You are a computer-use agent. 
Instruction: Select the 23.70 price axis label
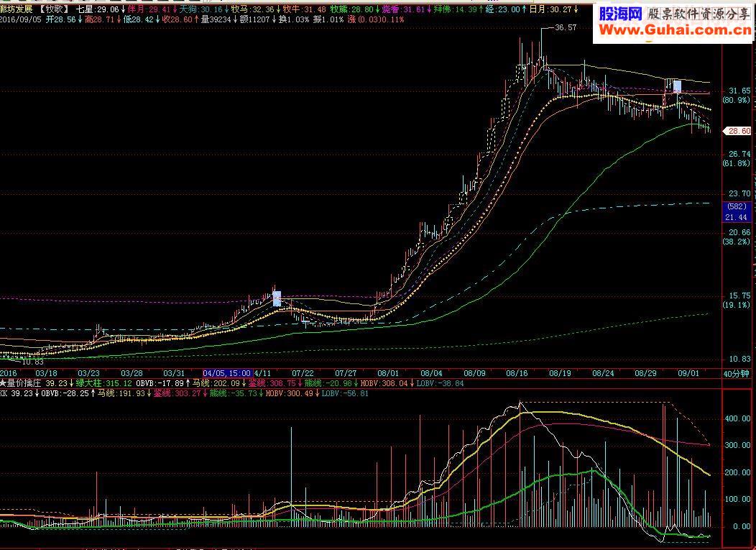739,193
